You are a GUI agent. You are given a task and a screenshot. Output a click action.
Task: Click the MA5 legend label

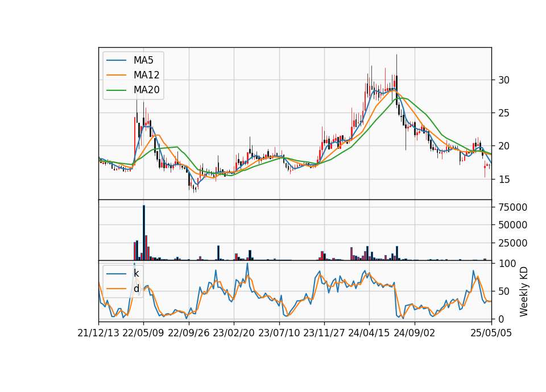click(x=143, y=60)
